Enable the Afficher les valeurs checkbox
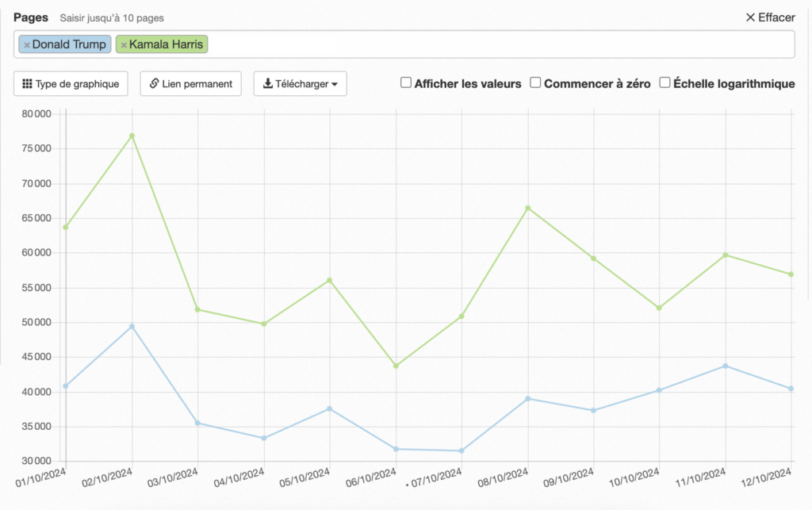This screenshot has height=510, width=812. (406, 82)
